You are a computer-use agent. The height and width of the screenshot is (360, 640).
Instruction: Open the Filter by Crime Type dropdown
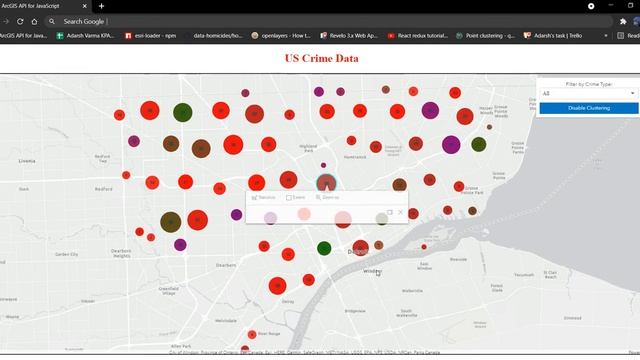tap(589, 93)
